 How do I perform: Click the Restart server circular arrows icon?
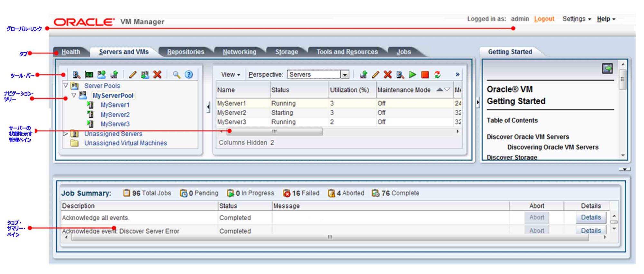point(437,75)
